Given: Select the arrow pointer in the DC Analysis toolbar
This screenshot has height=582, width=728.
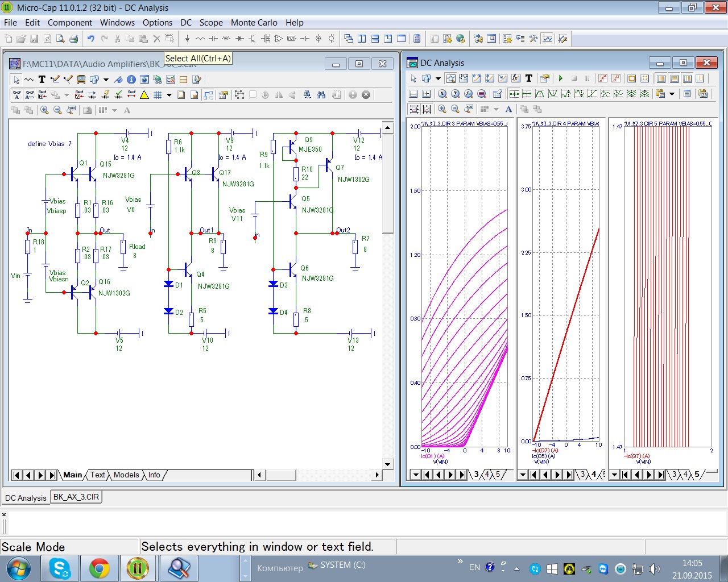Looking at the screenshot, I should pyautogui.click(x=413, y=78).
